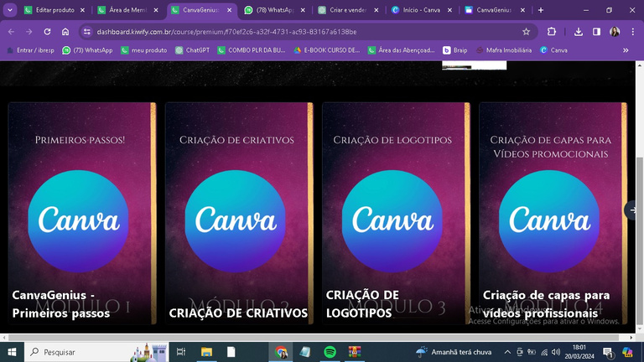Open the COMBO PLR DA BU... bookmark
This screenshot has height=362, width=644.
(252, 50)
